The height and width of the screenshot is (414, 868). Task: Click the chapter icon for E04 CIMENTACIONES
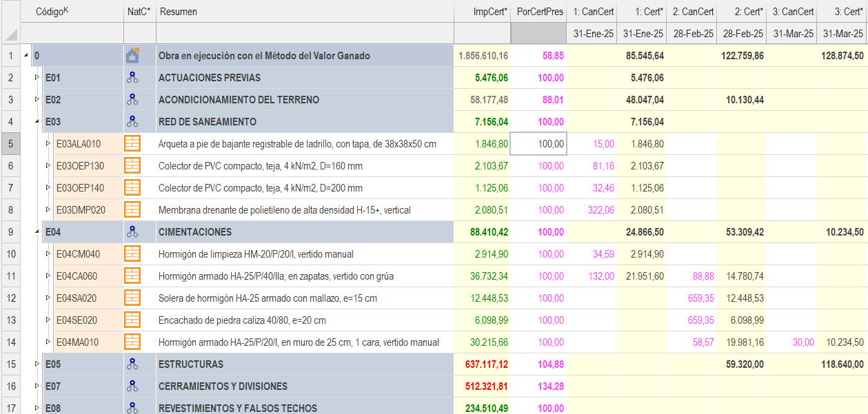(132, 232)
